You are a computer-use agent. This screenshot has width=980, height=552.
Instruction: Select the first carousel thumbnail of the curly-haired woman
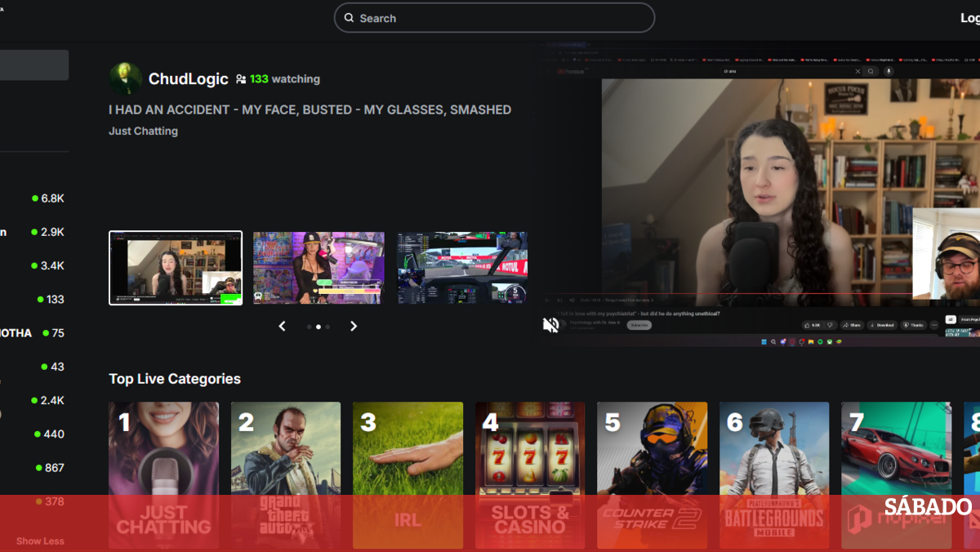click(176, 268)
